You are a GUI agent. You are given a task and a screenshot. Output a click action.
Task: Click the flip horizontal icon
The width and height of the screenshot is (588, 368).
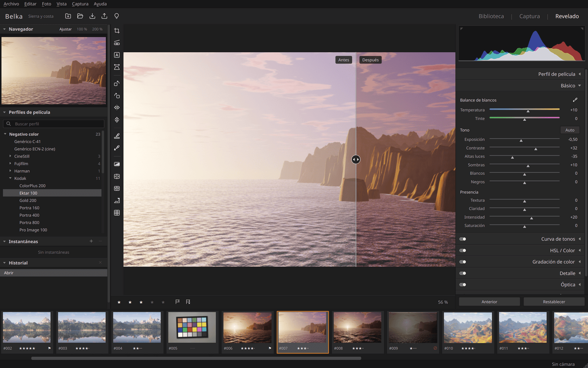[117, 108]
